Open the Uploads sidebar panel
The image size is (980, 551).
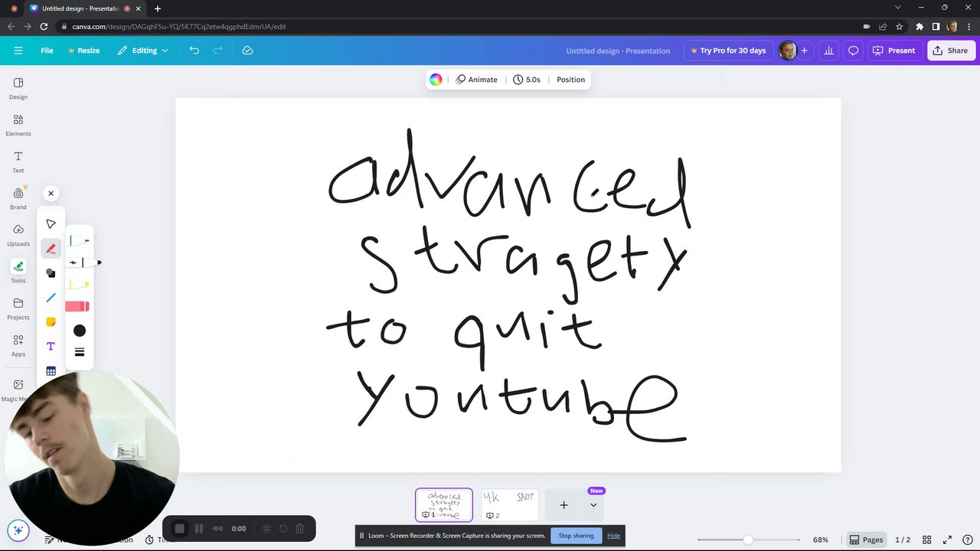tap(18, 236)
